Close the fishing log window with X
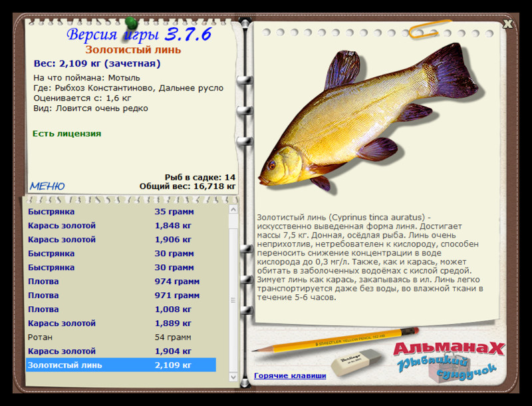The image size is (532, 406). (x=507, y=24)
